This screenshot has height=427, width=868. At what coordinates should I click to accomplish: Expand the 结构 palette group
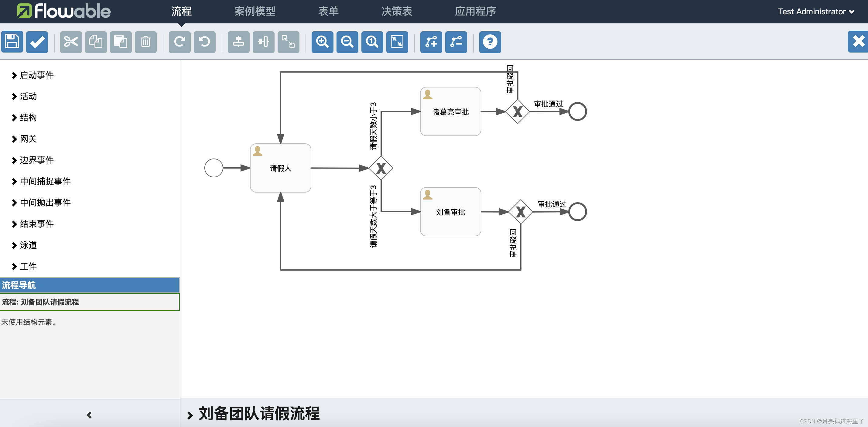click(x=24, y=118)
